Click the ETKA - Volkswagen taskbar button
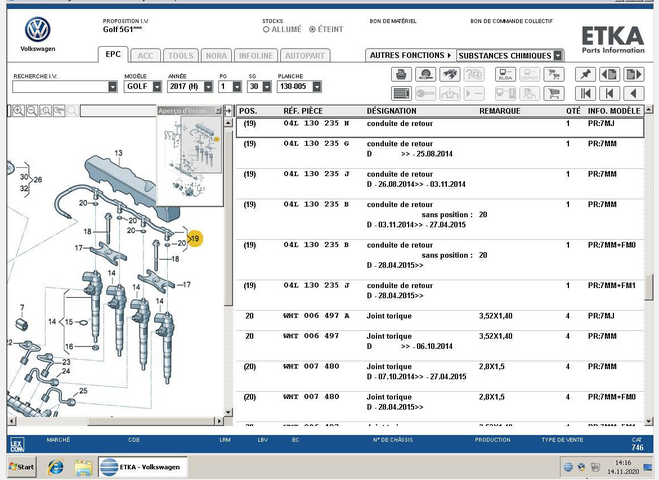659x480 pixels. click(x=143, y=467)
